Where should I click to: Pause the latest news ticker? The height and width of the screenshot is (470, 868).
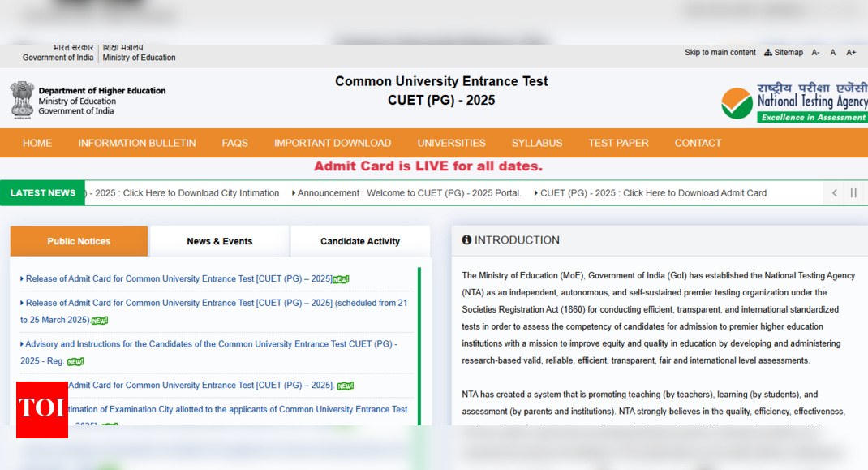tap(853, 193)
